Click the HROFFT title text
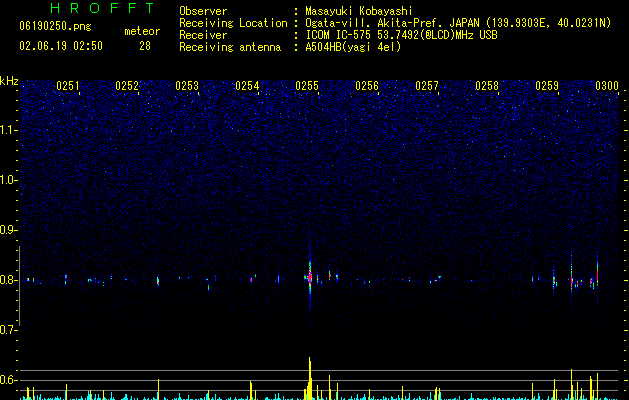This screenshot has height=400, width=629. coord(103,8)
